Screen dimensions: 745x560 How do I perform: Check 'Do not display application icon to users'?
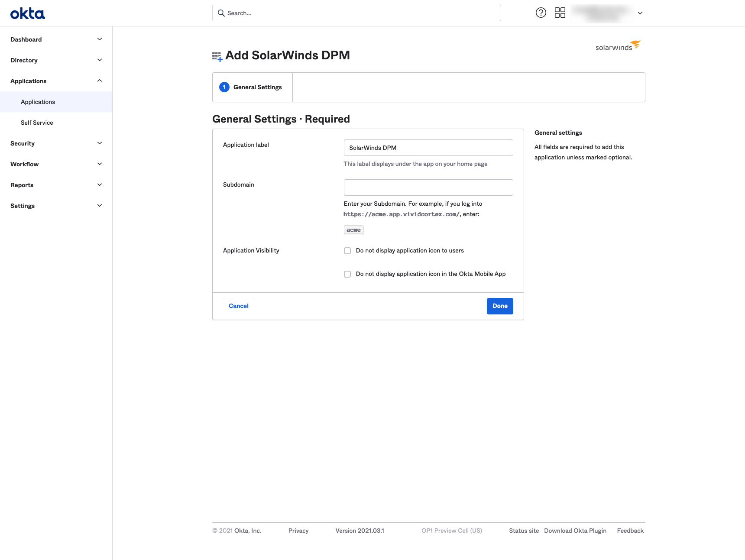tap(347, 251)
